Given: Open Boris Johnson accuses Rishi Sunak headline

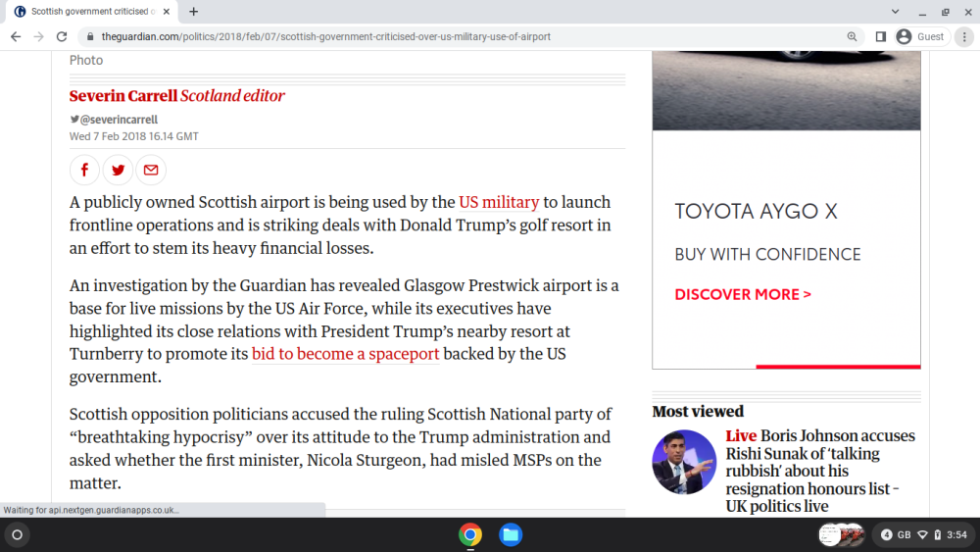Looking at the screenshot, I should pyautogui.click(x=820, y=471).
